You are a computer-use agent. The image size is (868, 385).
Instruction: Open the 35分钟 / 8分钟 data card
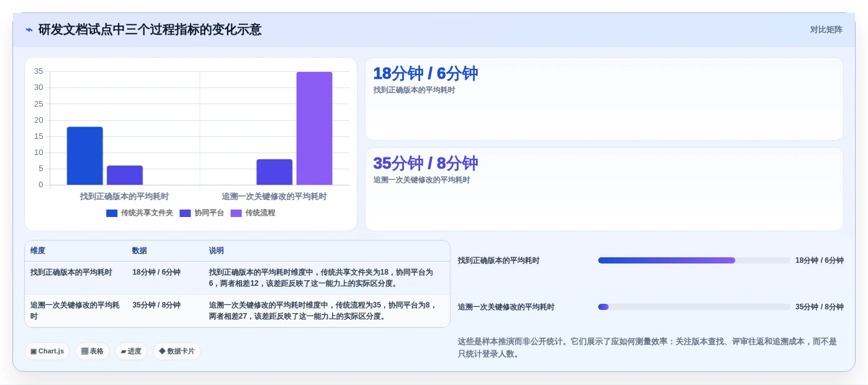(x=604, y=189)
